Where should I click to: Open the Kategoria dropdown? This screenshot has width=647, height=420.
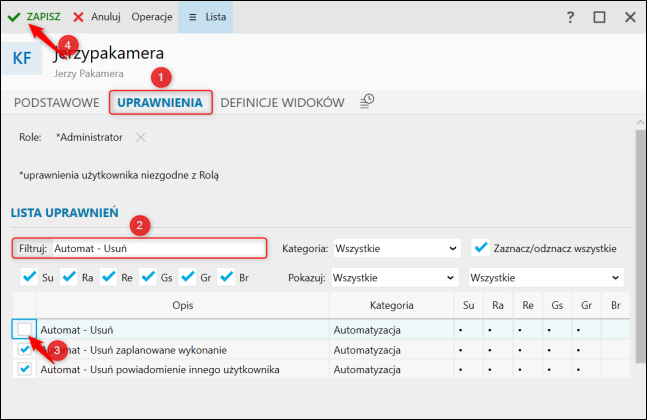click(x=397, y=247)
